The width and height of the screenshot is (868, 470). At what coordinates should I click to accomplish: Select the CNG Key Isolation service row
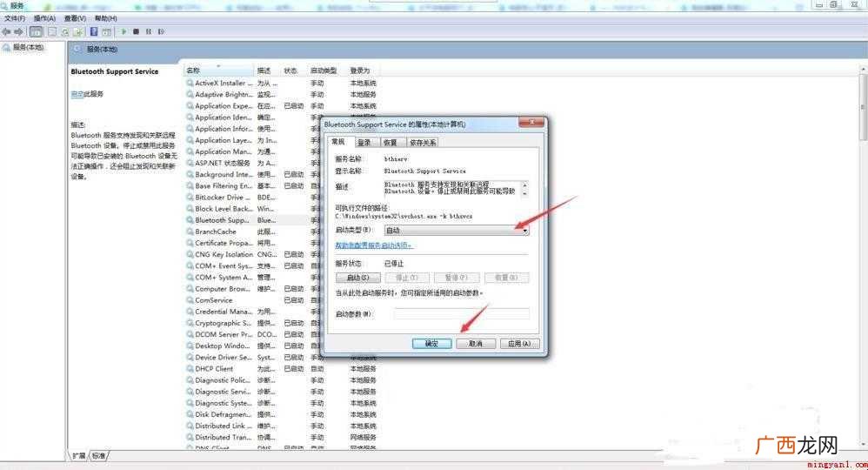[x=281, y=254]
